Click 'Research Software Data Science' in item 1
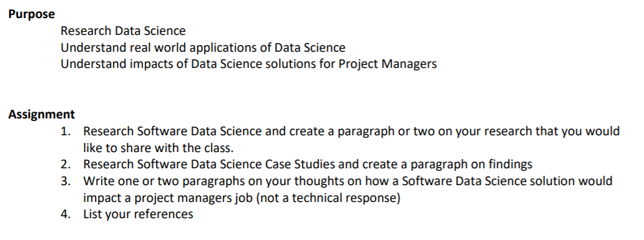The width and height of the screenshot is (644, 240). click(x=172, y=132)
